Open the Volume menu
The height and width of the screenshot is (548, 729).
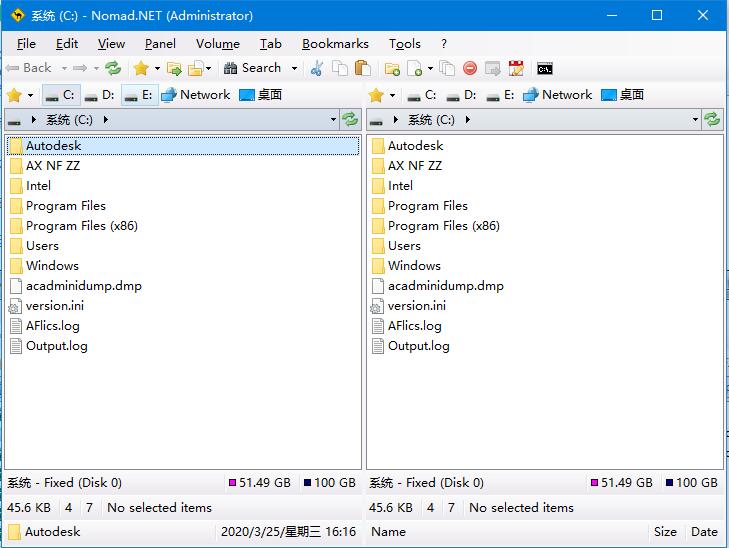pos(218,44)
